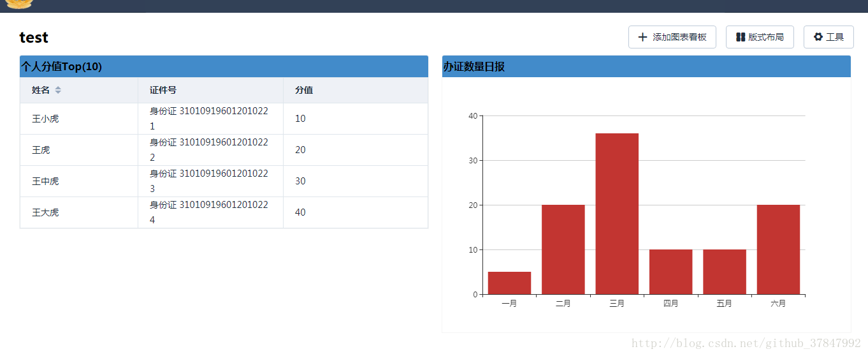The height and width of the screenshot is (356, 868).
Task: Click the 四月 bar in the chart
Action: tap(671, 272)
